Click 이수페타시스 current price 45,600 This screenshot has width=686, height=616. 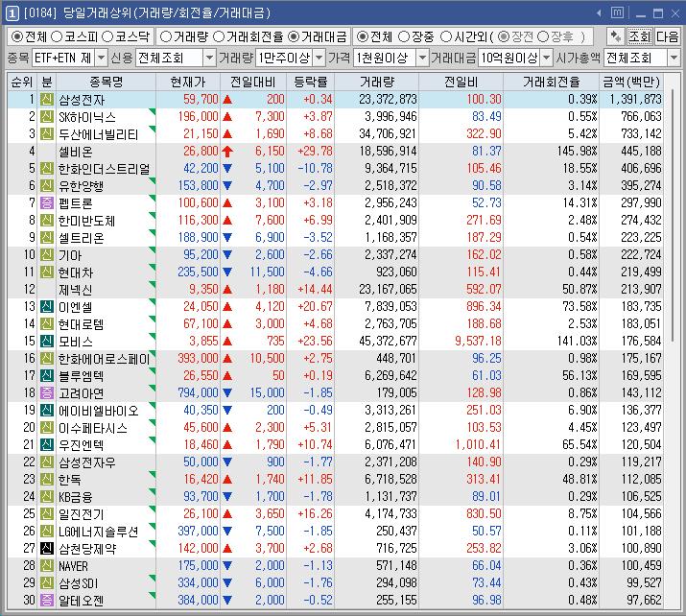tap(201, 427)
